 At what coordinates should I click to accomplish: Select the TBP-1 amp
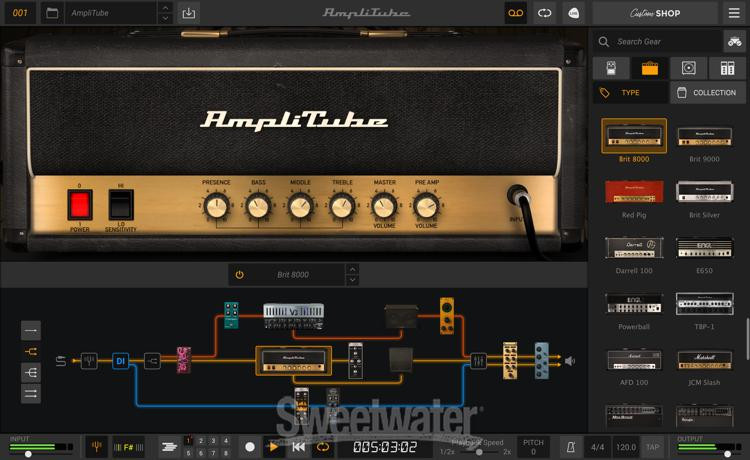point(704,304)
